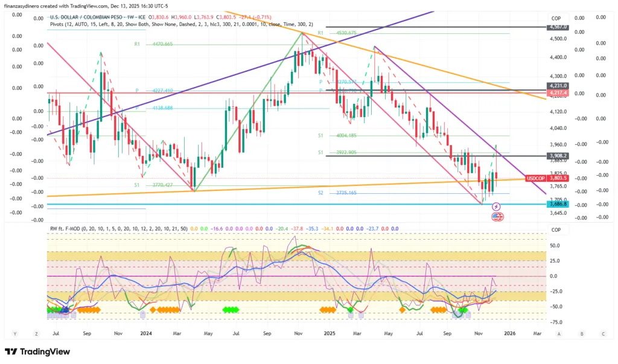Click the 3,686.8 cyan price label
This screenshot has height=364, width=618.
(557, 205)
